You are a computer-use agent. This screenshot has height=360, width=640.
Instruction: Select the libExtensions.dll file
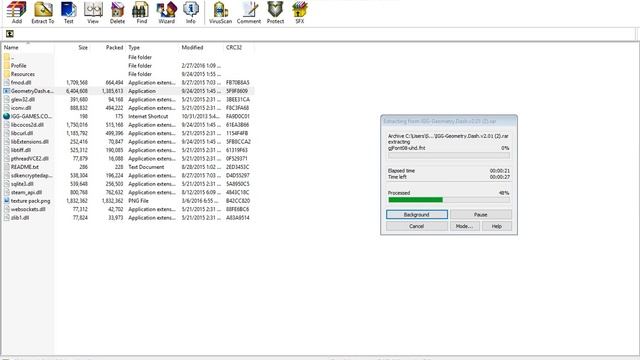click(129, 142)
